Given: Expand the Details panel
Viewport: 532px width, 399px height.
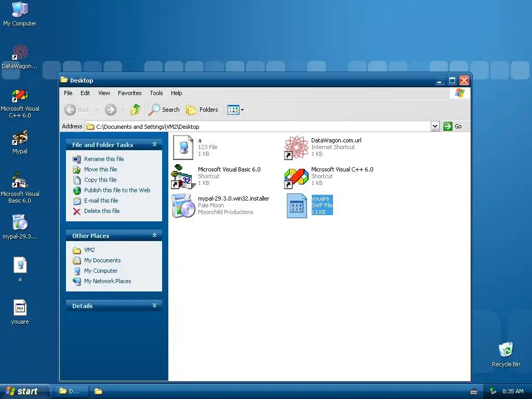Looking at the screenshot, I should click(x=154, y=305).
